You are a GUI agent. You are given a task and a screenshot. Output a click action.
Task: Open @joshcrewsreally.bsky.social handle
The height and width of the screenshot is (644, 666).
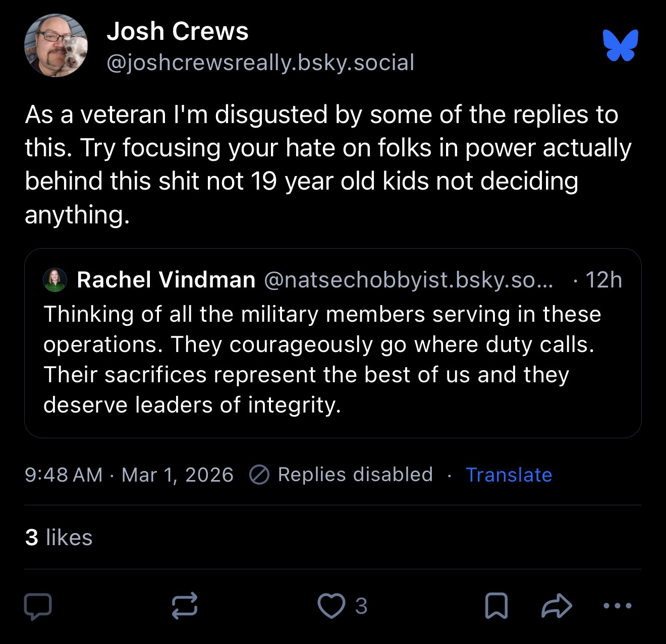(x=260, y=63)
